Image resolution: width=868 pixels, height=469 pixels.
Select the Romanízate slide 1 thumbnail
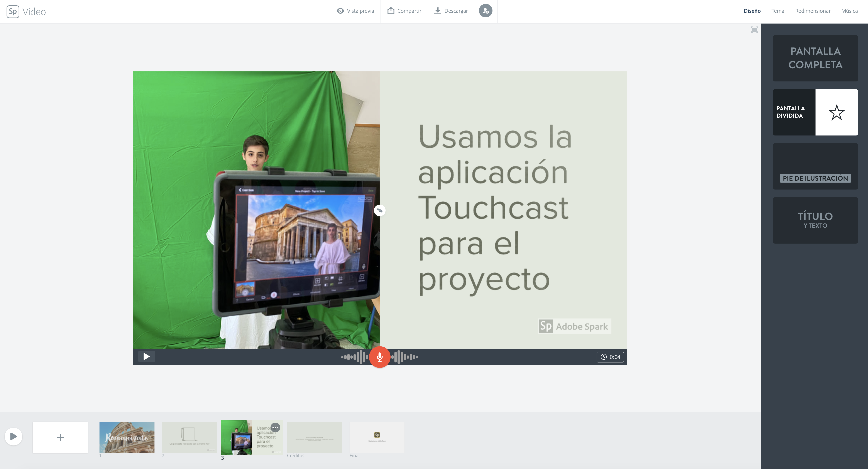(x=127, y=437)
